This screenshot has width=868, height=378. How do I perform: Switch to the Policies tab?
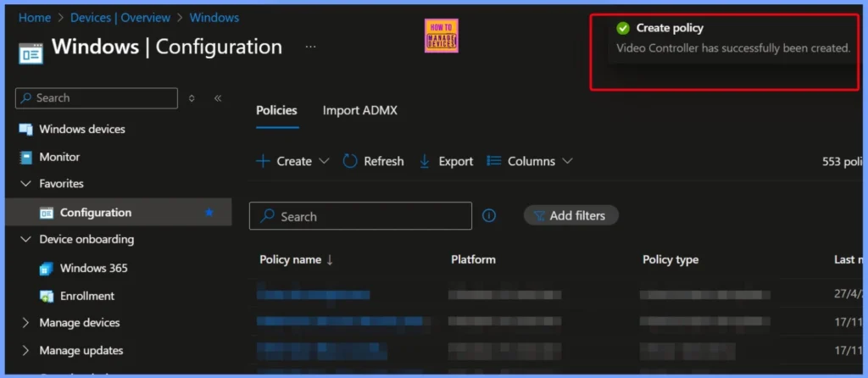[276, 110]
